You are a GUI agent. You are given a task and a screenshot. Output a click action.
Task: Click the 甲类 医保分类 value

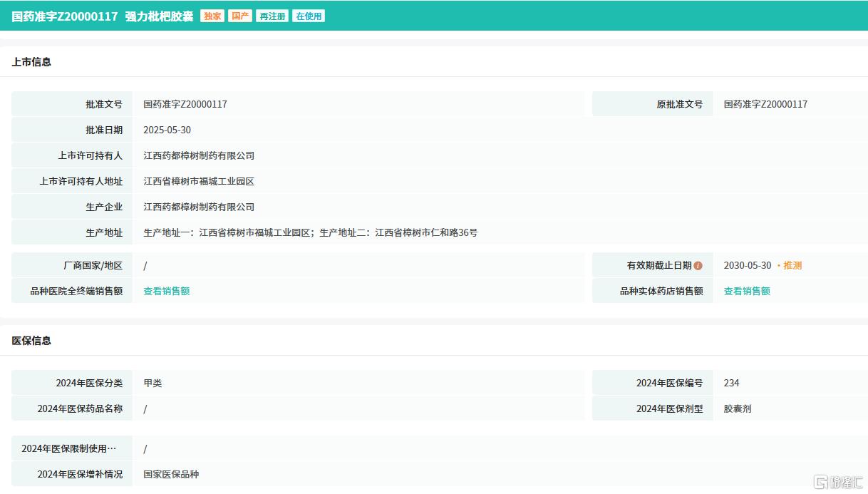(153, 383)
